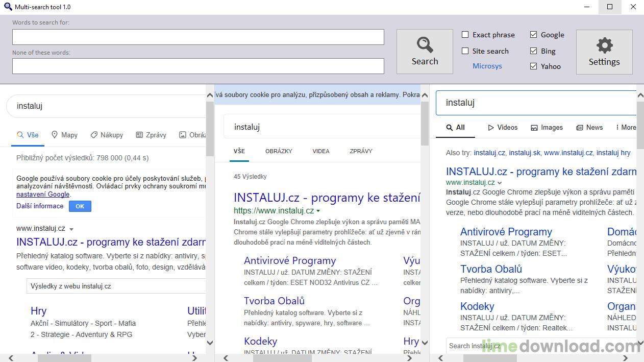644x362 pixels.
Task: Click the Words to search for field
Action: tap(198, 37)
